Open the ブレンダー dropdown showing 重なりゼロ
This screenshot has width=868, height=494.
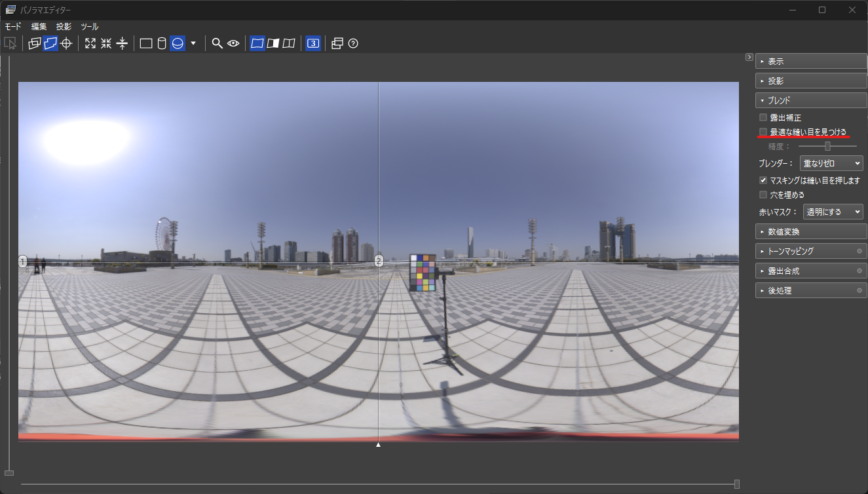[x=831, y=162]
